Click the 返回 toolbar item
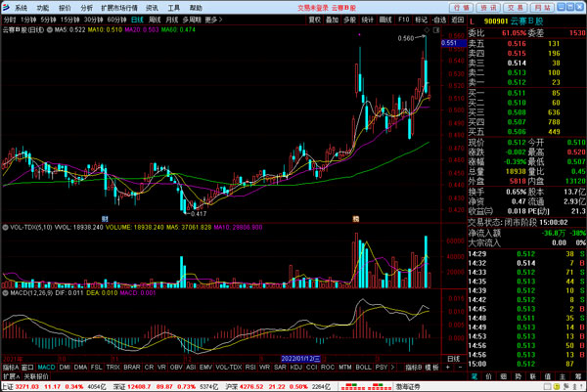 (457, 20)
